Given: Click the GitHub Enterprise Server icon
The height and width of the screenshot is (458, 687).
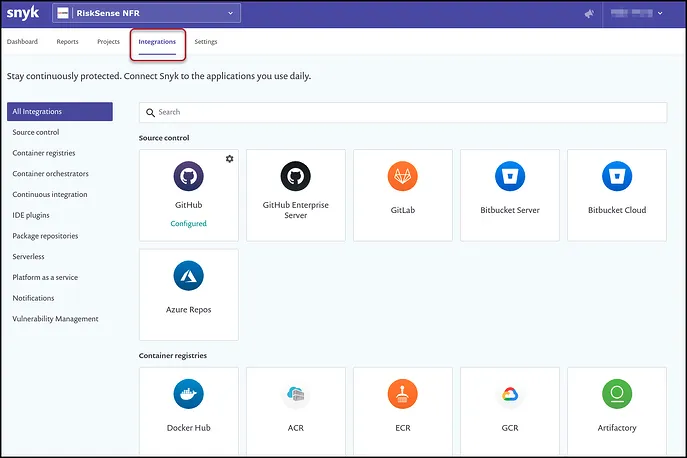Looking at the screenshot, I should [296, 176].
